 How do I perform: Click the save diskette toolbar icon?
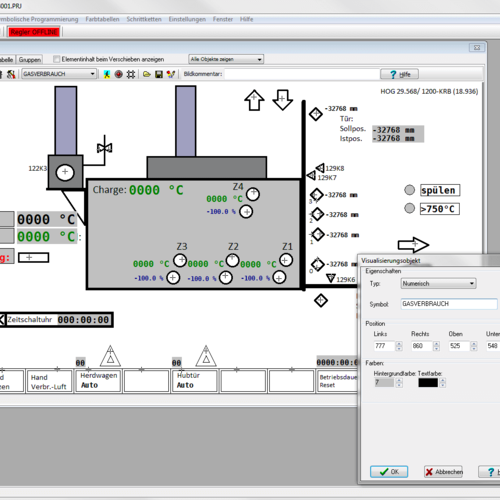(159, 74)
